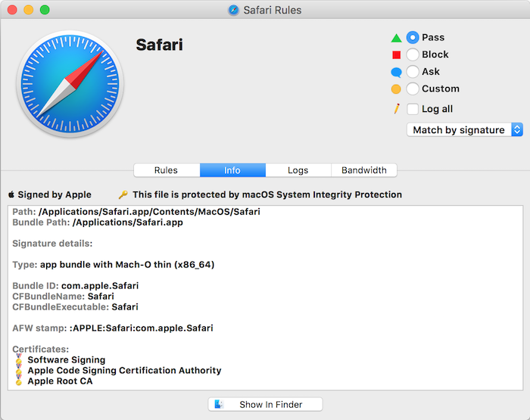530x420 pixels.
Task: Switch to the Logs tab
Action: 298,170
